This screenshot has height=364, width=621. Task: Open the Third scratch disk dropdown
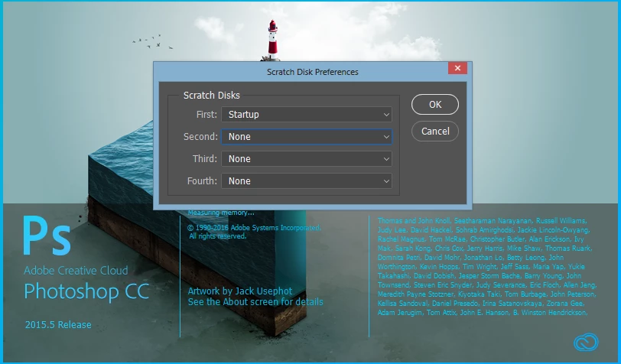pyautogui.click(x=307, y=159)
